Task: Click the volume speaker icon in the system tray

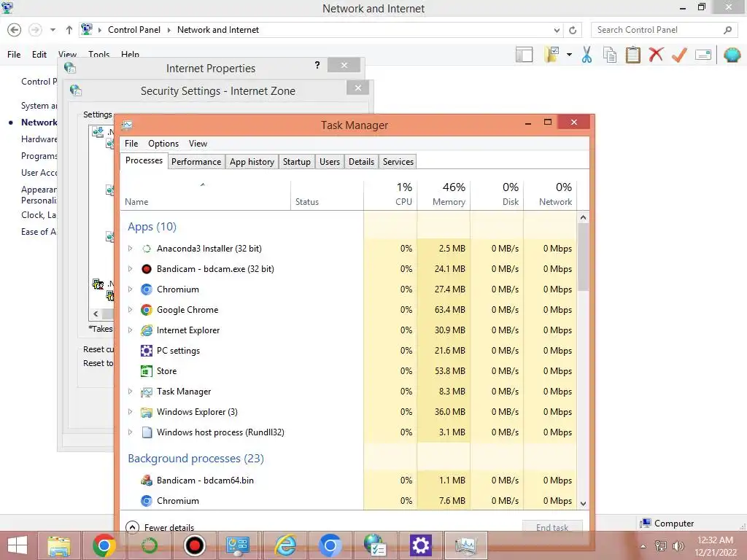Action: pos(678,546)
